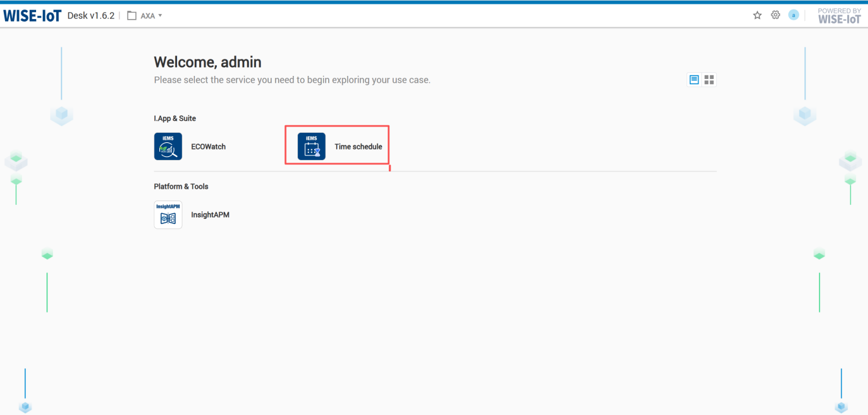Screen dimensions: 868x415
Task: Click the InsightAPM text label
Action: pos(210,215)
